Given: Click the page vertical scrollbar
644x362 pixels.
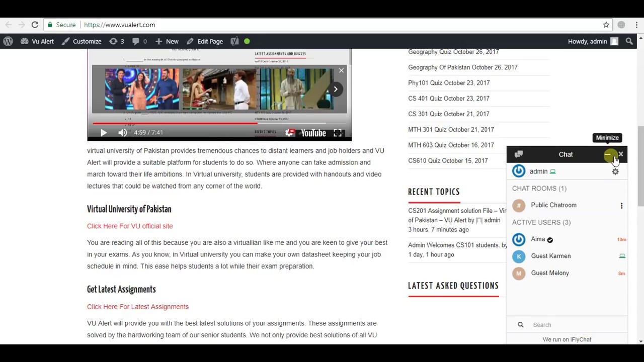Looking at the screenshot, I should 640,166.
